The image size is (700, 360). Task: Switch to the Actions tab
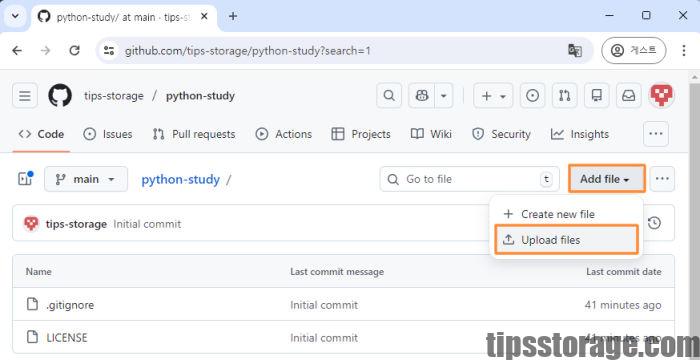283,134
